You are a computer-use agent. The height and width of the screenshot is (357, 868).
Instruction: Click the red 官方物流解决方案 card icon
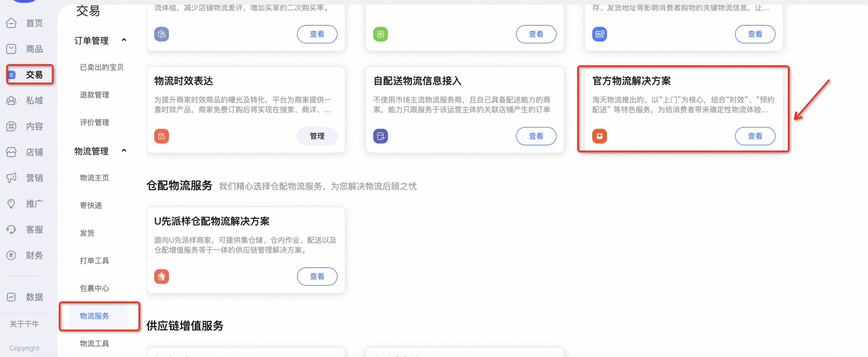[599, 136]
